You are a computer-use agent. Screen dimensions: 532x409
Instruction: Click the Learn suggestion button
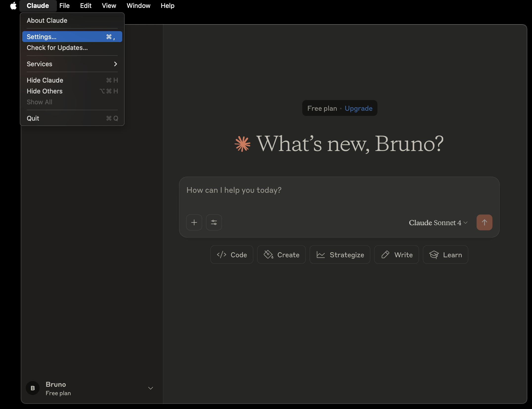[x=445, y=255]
